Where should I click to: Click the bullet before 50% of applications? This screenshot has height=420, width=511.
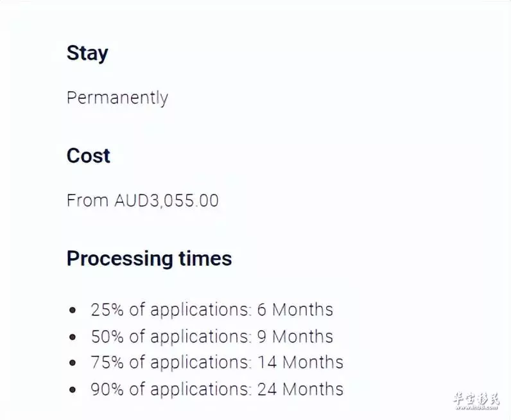point(73,337)
